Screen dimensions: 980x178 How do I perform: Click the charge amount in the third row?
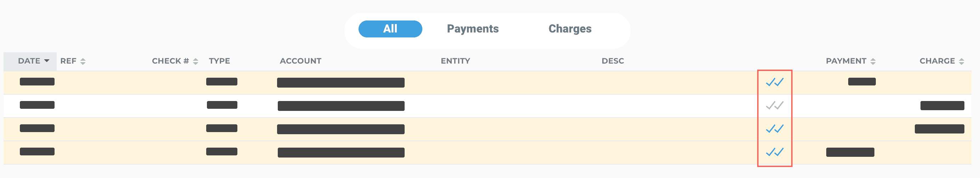[x=939, y=129]
